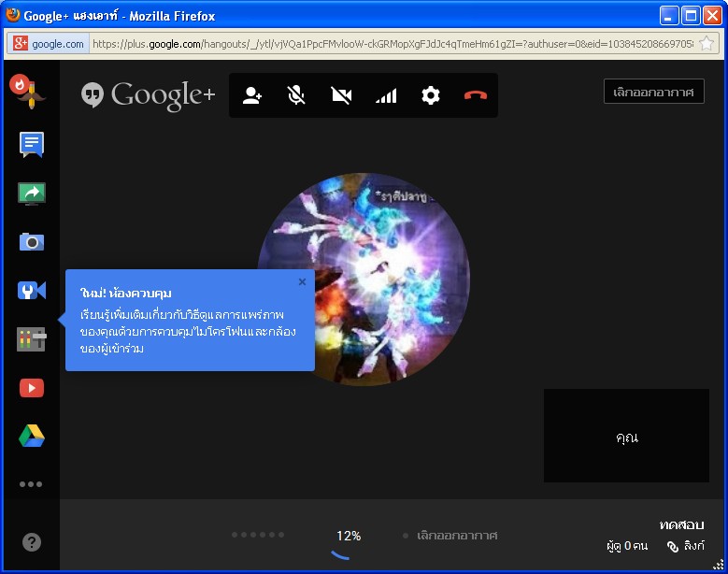Image resolution: width=728 pixels, height=574 pixels.
Task: Open the Google Effects mustache app
Action: pyautogui.click(x=28, y=92)
